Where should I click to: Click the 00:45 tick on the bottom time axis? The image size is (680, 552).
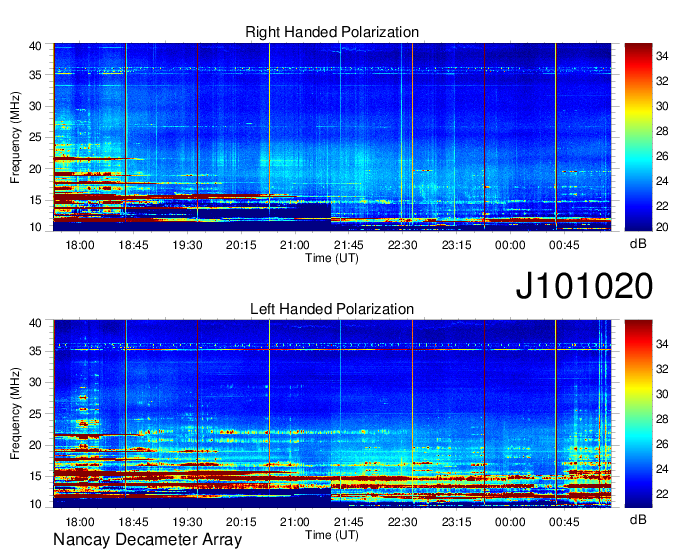click(564, 522)
